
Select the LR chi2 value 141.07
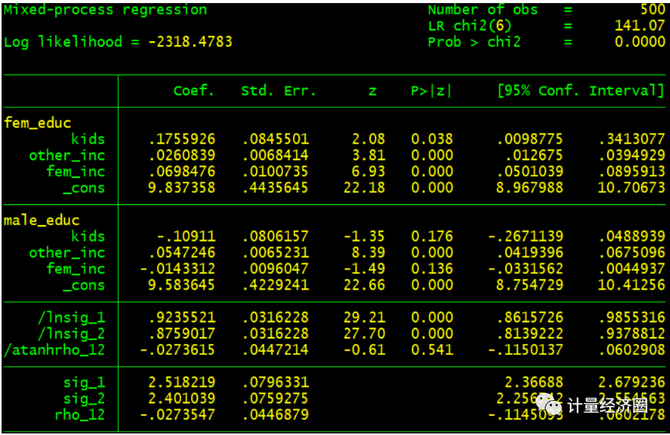tap(640, 26)
